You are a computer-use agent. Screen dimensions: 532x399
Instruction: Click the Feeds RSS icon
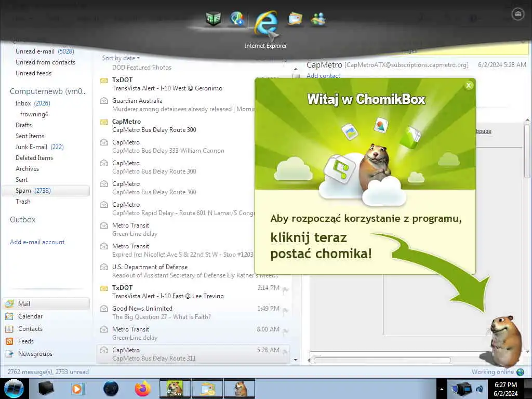(9, 341)
